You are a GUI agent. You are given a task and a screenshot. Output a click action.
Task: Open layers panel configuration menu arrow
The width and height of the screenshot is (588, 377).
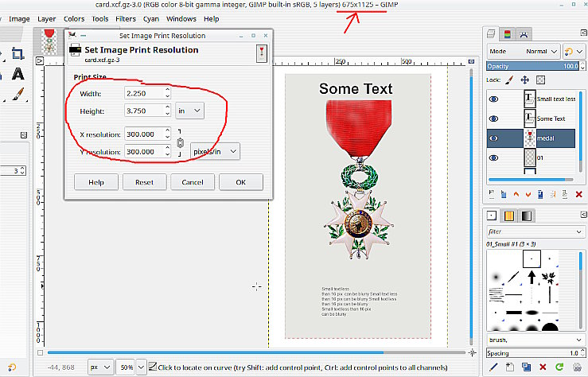[583, 33]
